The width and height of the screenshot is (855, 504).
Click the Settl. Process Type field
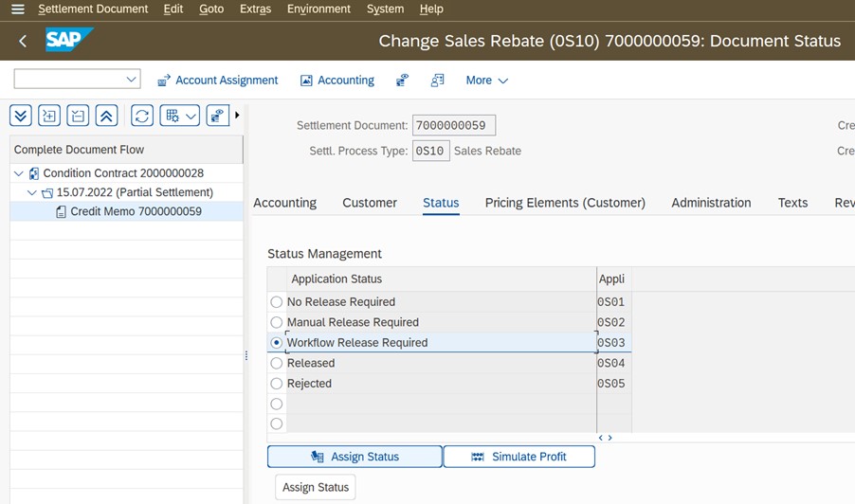coord(430,151)
